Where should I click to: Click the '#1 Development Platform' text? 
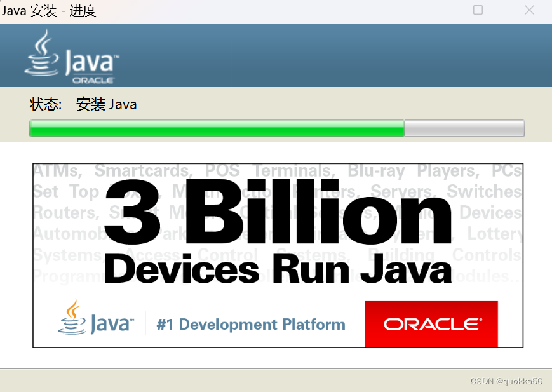tap(251, 325)
